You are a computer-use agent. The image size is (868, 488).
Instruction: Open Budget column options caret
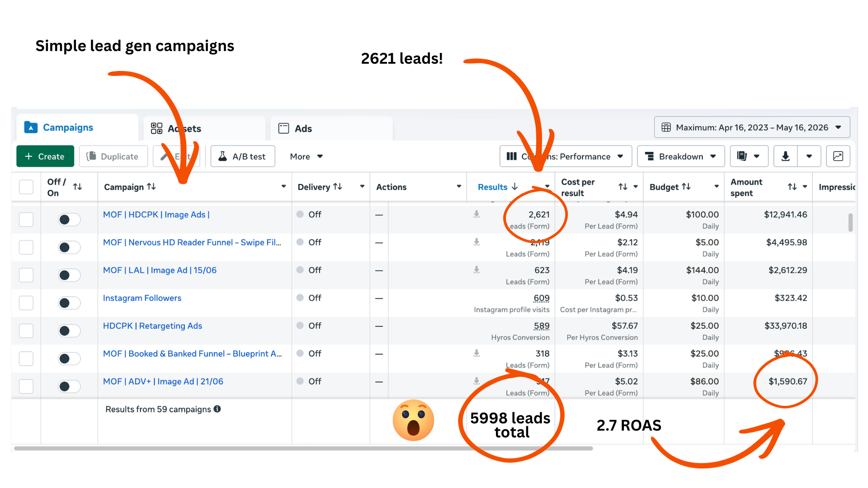tap(717, 187)
